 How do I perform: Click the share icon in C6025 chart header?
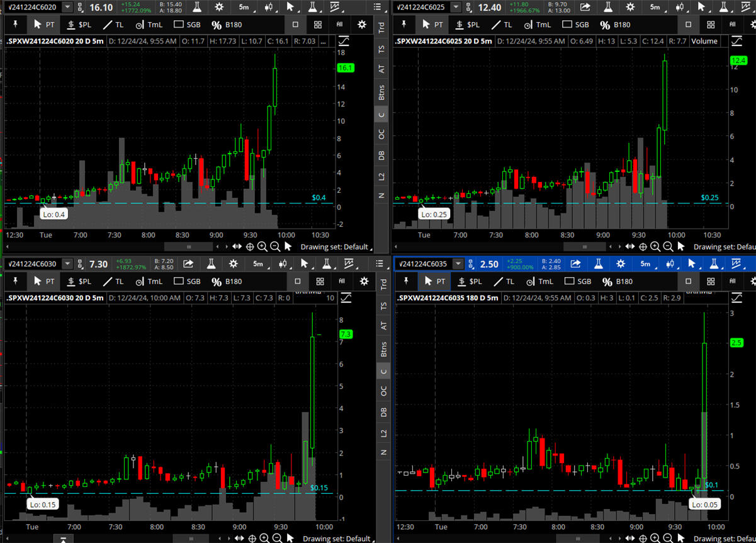pyautogui.click(x=585, y=7)
